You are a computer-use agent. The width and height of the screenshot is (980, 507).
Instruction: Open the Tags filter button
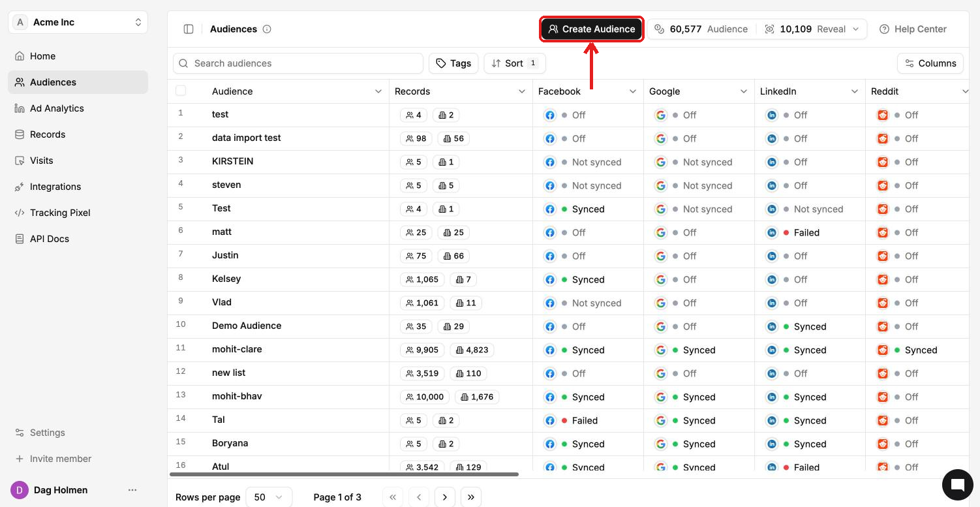pos(453,63)
